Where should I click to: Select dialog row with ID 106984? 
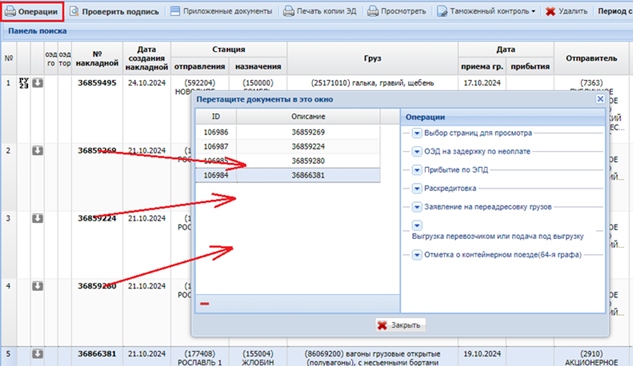(x=288, y=175)
